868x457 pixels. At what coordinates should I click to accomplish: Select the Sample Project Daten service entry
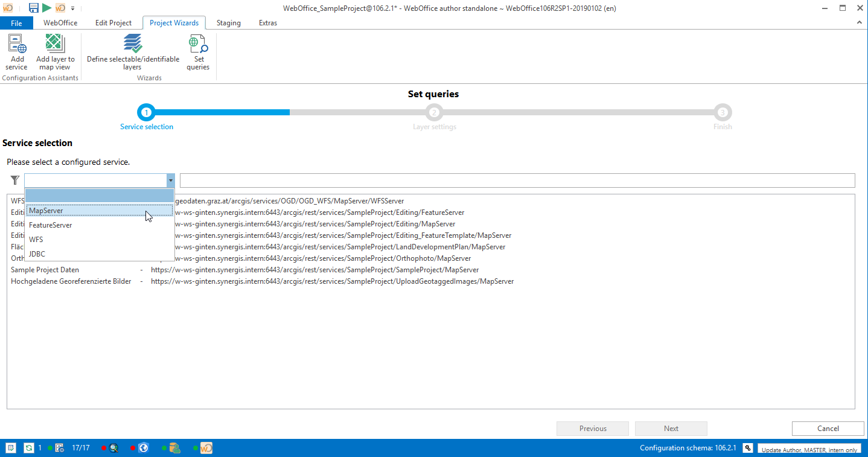coord(43,269)
